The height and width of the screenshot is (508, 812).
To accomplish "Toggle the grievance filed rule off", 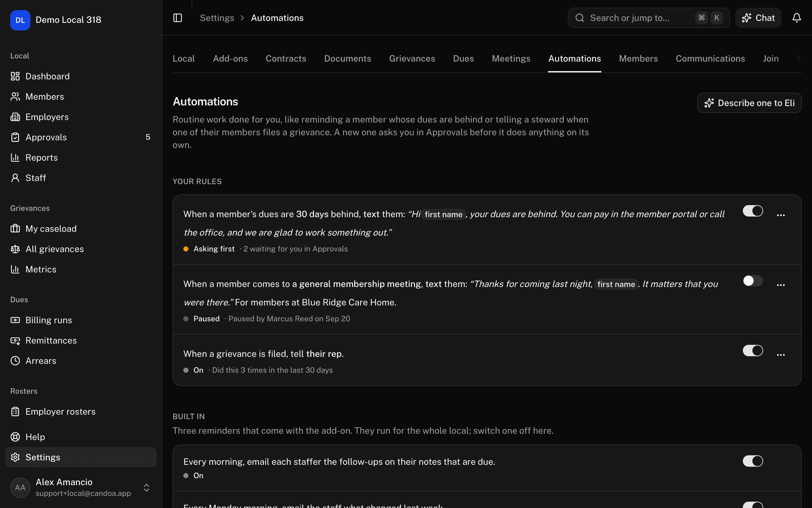I will pos(753,351).
